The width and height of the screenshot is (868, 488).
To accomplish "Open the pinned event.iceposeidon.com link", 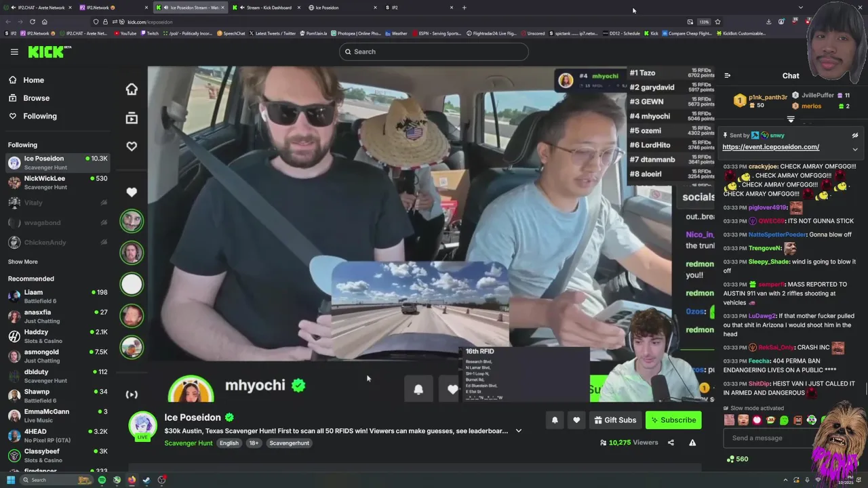I will (x=770, y=147).
